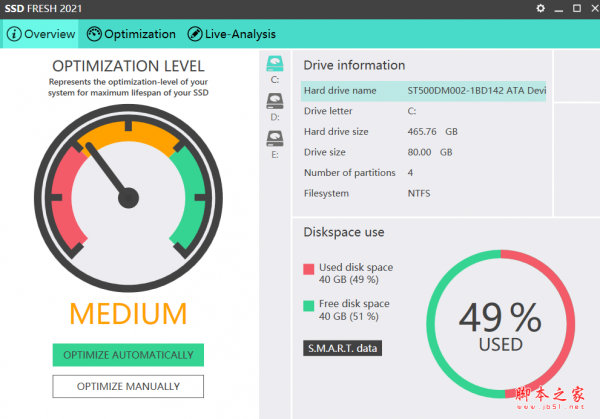Click the red Used disk space swatch
Screen dimensions: 600x419
coord(308,269)
